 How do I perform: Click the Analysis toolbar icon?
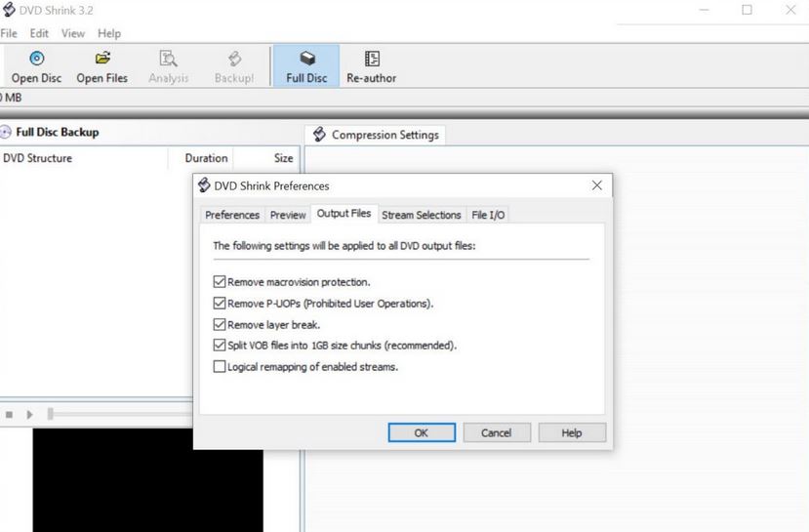(x=168, y=59)
